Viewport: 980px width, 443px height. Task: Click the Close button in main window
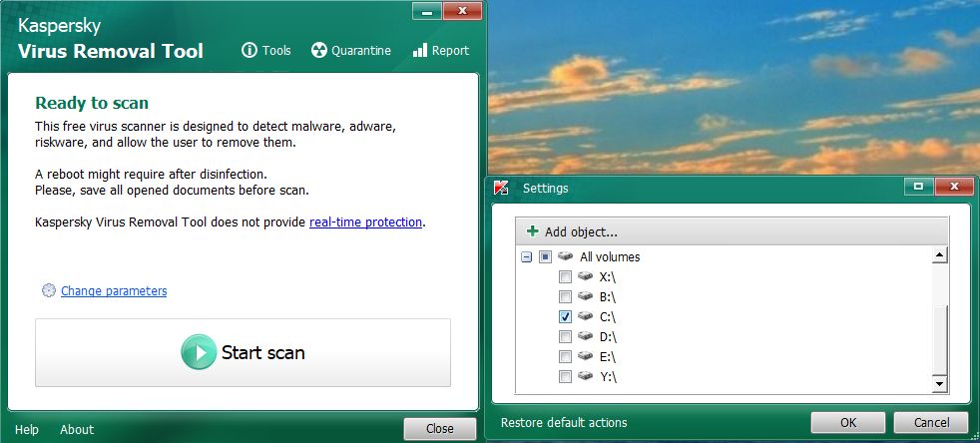[x=439, y=429]
